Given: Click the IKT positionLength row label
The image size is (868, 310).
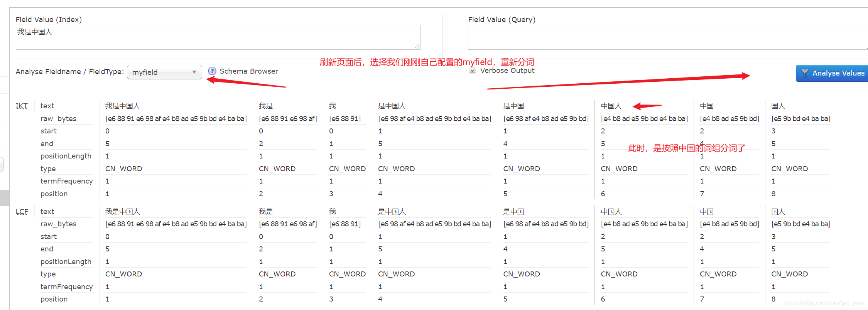Looking at the screenshot, I should [66, 156].
